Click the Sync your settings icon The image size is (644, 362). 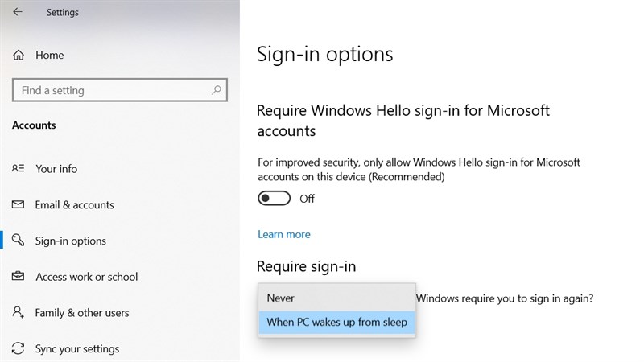coord(19,349)
